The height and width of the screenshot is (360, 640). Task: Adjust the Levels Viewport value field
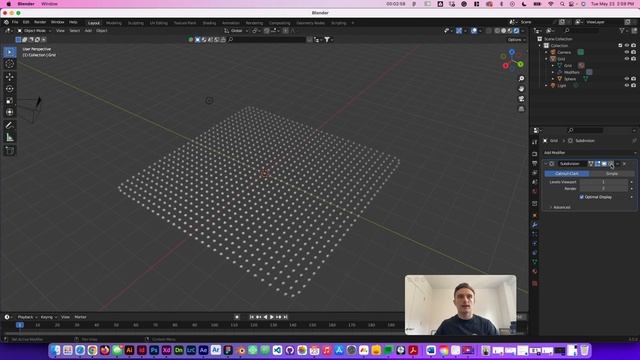coord(603,182)
